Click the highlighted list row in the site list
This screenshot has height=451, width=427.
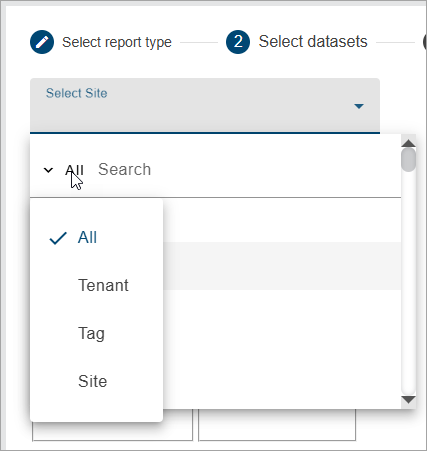(282, 266)
